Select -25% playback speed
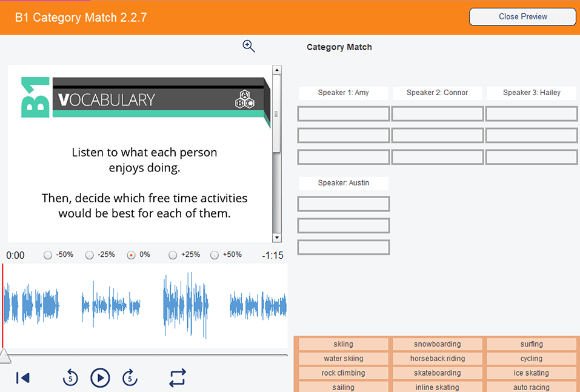 tap(90, 255)
